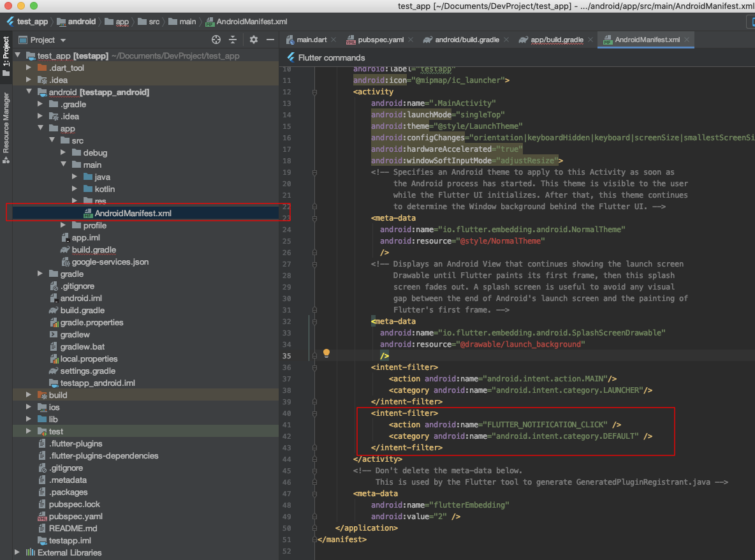Switch to the app/build.gradle tab
The height and width of the screenshot is (560, 755).
coord(557,40)
